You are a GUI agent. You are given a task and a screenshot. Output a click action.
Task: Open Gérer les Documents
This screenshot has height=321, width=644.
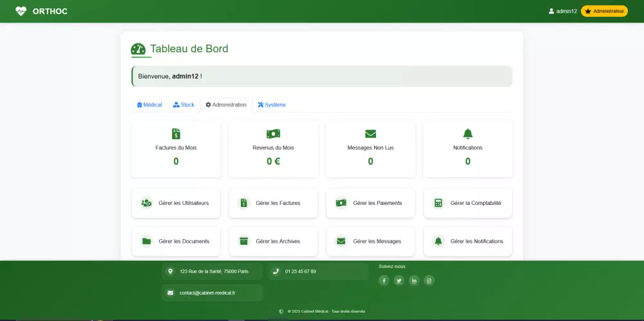176,241
